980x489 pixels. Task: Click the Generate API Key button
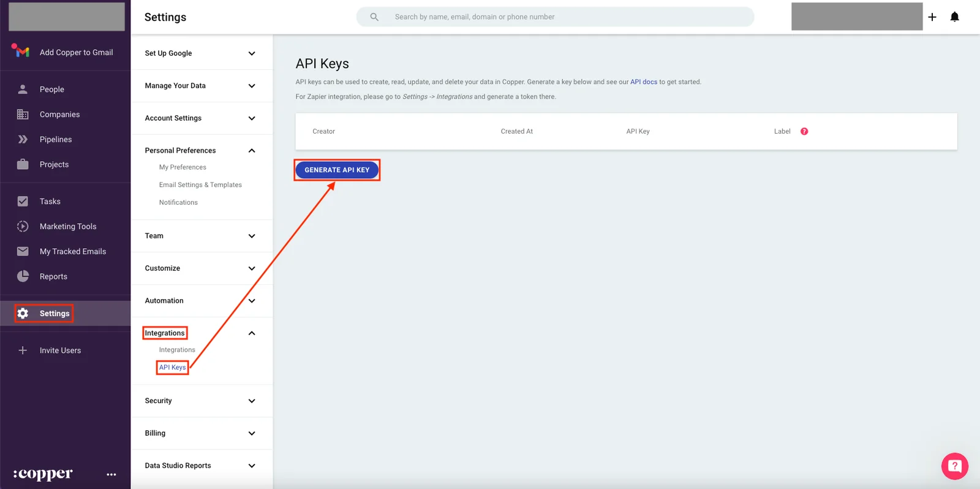tap(337, 170)
